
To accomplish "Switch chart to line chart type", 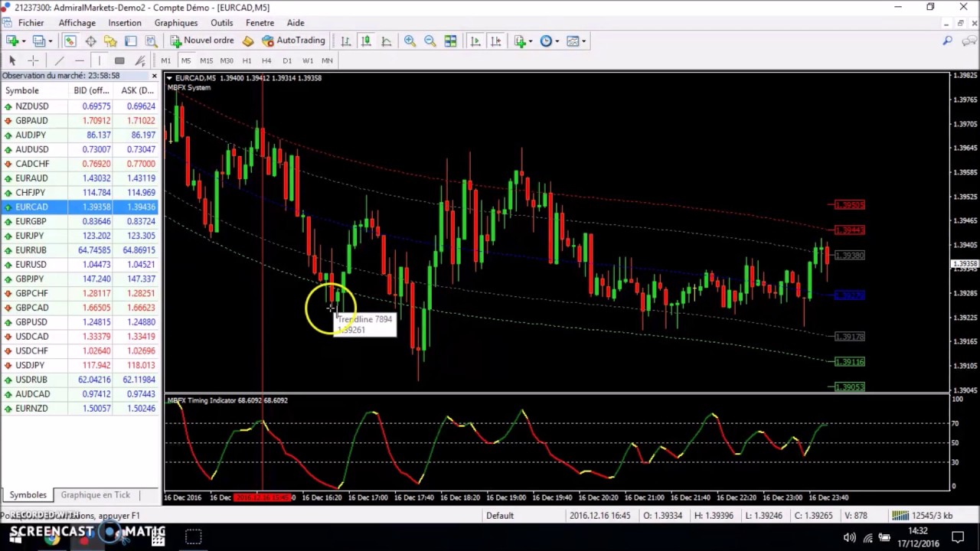I will click(x=387, y=41).
